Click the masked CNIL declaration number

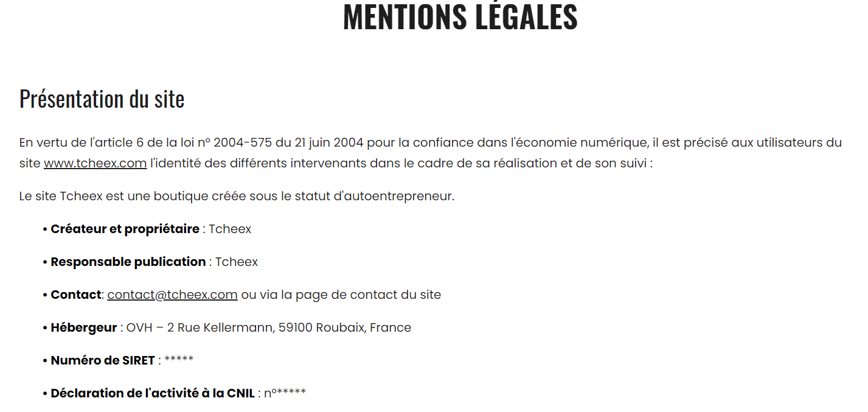285,393
